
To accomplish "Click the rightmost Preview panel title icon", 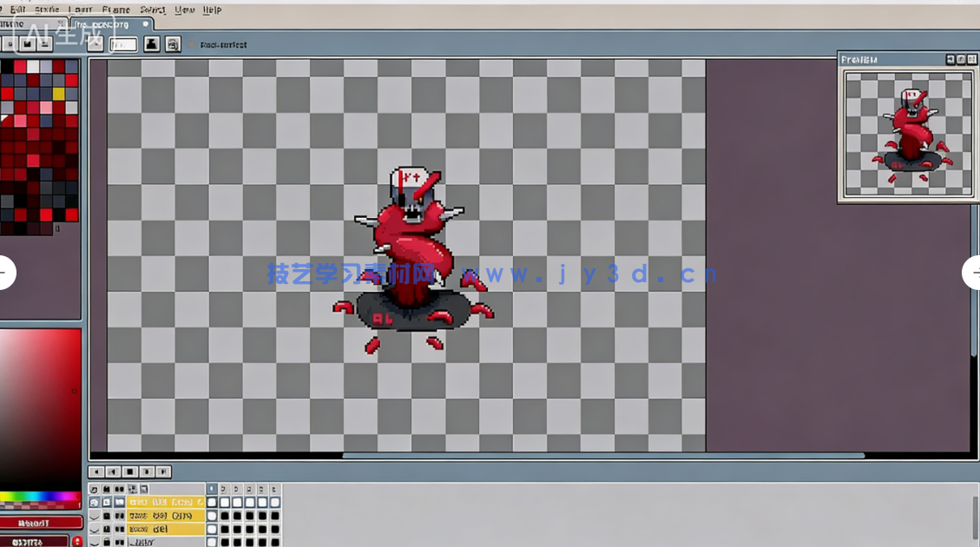I will click(970, 59).
